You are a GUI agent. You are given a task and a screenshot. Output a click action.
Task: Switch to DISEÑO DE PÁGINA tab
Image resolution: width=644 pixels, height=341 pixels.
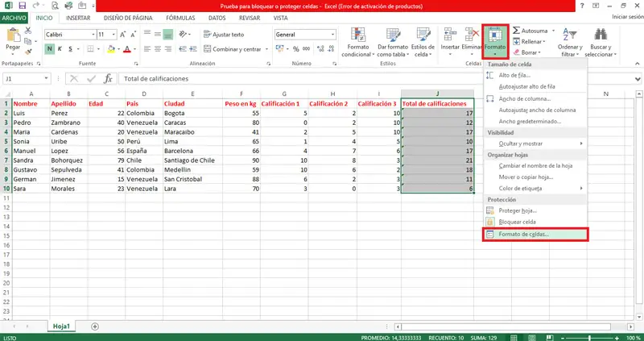point(128,18)
